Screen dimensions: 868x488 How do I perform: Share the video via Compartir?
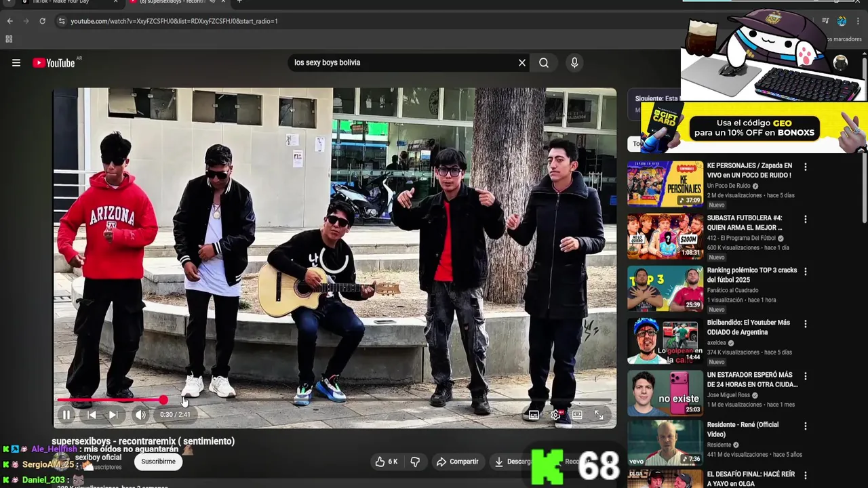[x=458, y=462]
